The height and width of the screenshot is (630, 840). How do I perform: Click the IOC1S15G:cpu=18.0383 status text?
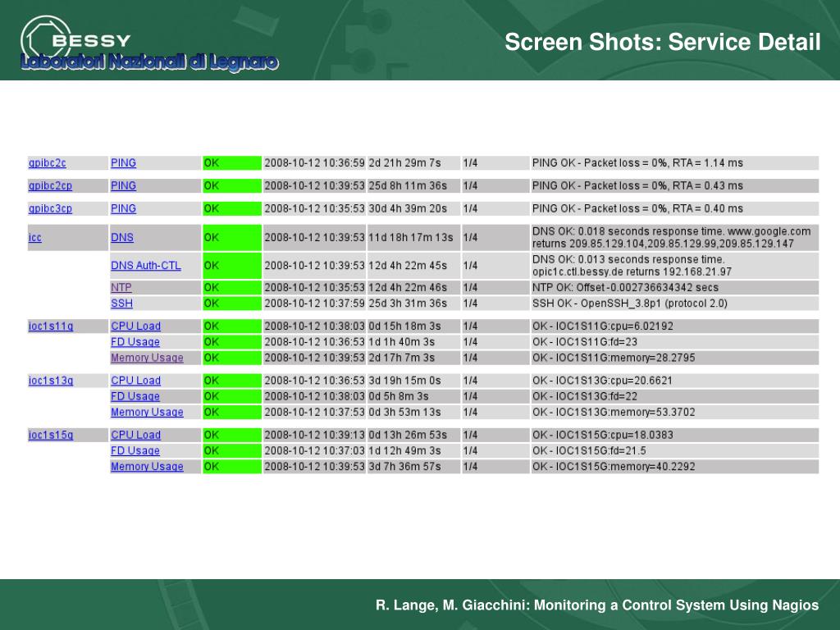[603, 435]
